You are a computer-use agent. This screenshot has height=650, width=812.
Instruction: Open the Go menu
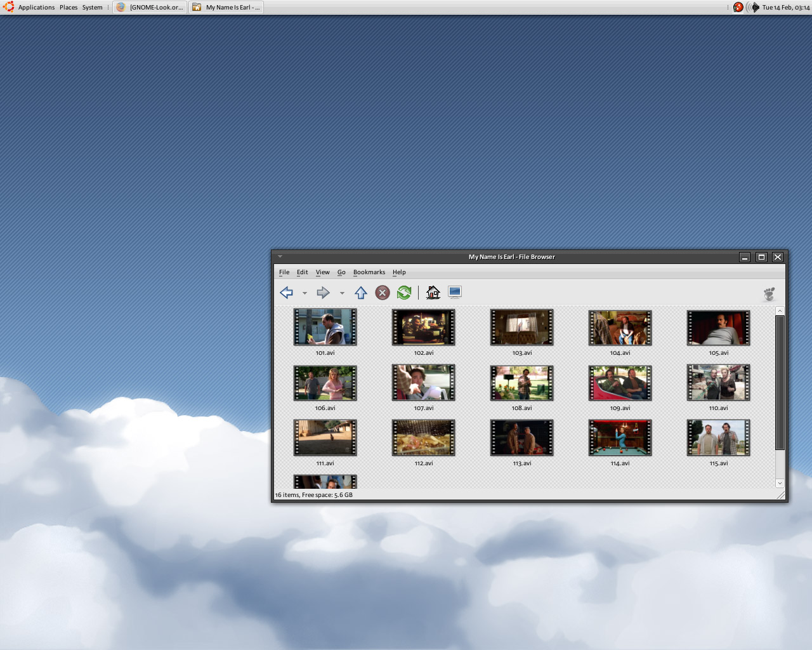click(x=341, y=272)
